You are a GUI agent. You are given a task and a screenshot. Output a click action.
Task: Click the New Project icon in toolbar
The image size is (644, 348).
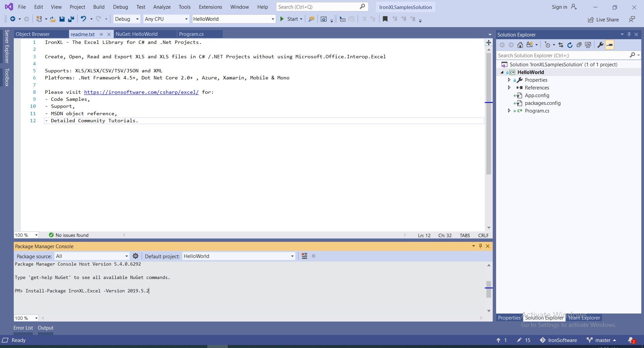click(39, 19)
